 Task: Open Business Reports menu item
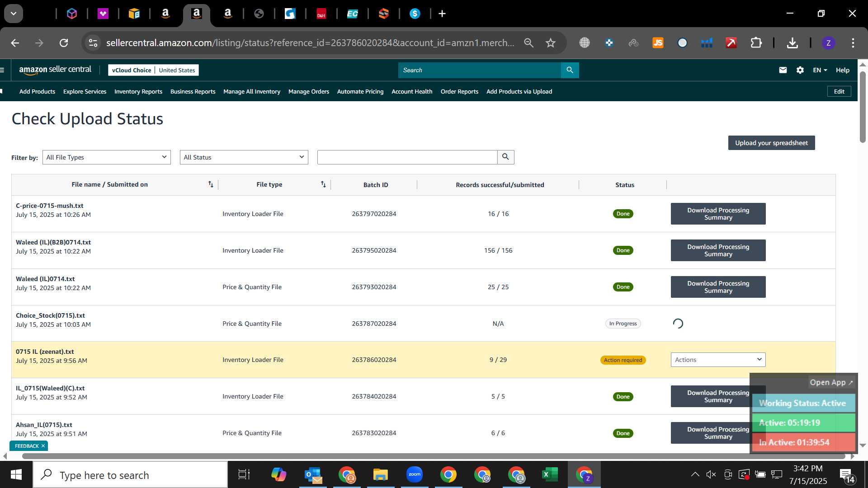coord(193,92)
